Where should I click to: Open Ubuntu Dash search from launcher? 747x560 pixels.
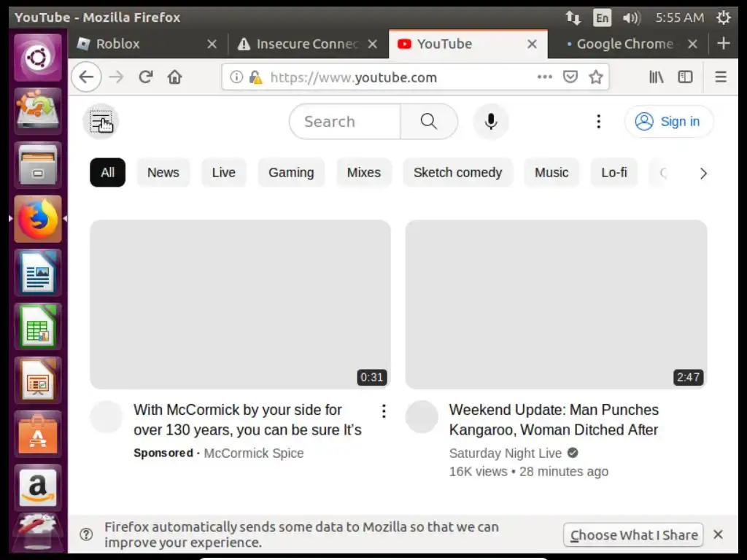click(x=38, y=58)
